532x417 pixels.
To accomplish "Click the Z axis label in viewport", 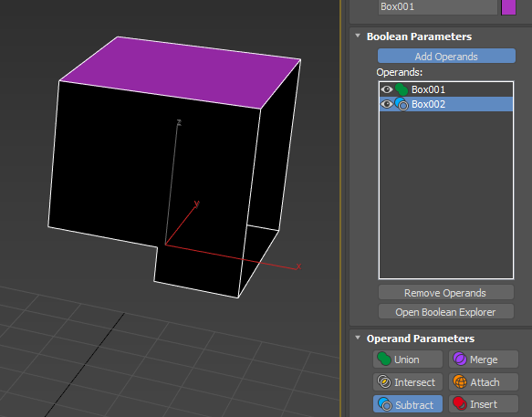I will (x=179, y=122).
